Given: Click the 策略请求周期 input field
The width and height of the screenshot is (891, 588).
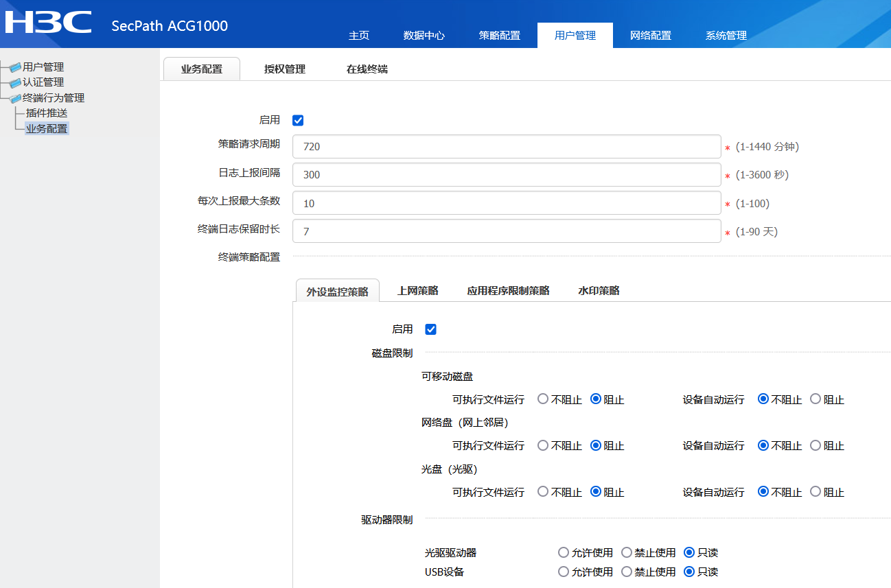Looking at the screenshot, I should [x=507, y=146].
